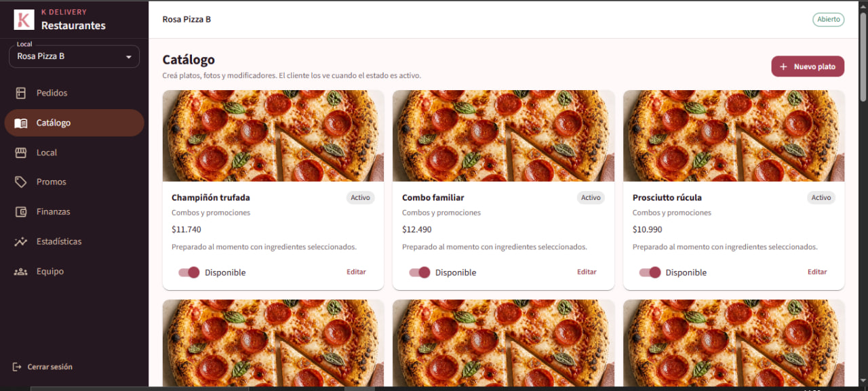Viewport: 868px width, 391px height.
Task: Click the Combo familiar pizza photo
Action: click(504, 136)
